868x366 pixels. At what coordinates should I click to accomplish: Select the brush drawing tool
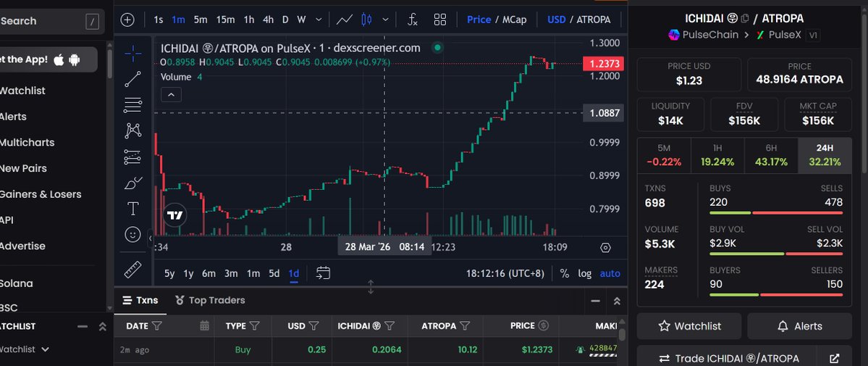[x=133, y=183]
